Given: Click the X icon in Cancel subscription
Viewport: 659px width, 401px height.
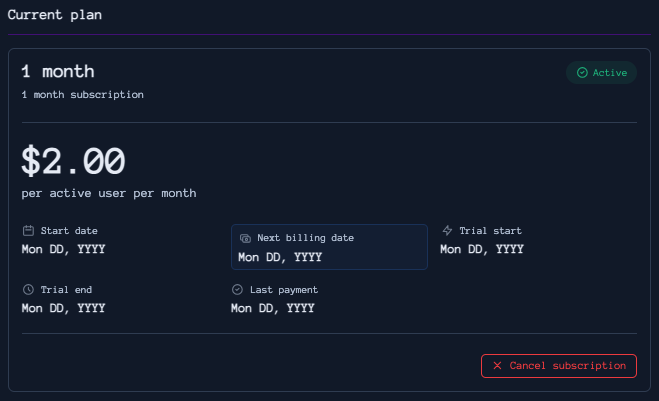Looking at the screenshot, I should click(x=497, y=366).
